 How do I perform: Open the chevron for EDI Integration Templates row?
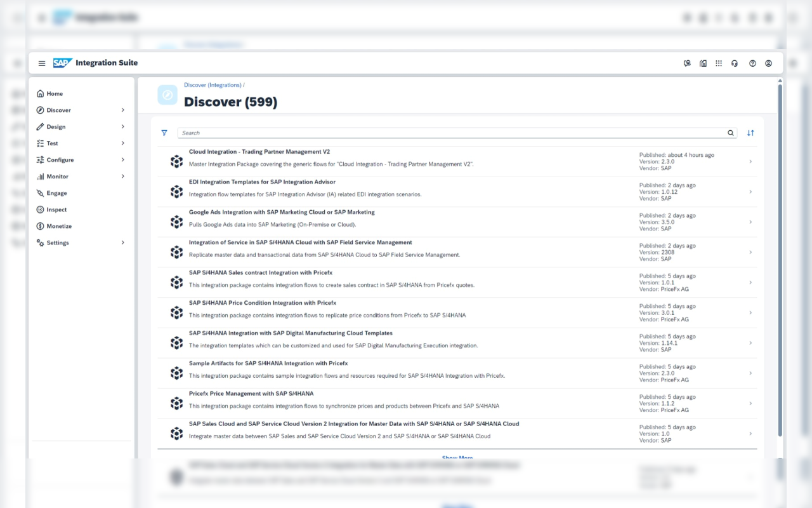point(750,192)
